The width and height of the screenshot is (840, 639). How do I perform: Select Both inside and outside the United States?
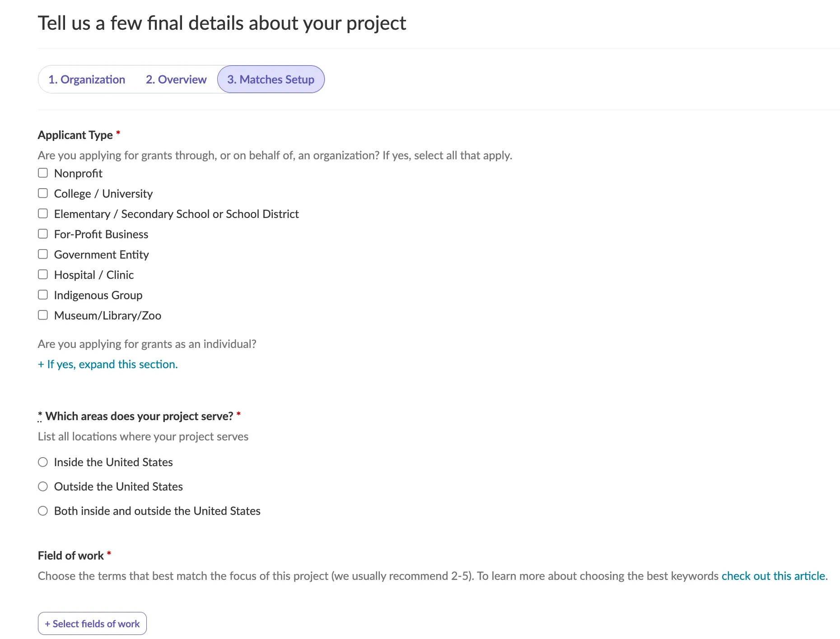[x=43, y=510]
